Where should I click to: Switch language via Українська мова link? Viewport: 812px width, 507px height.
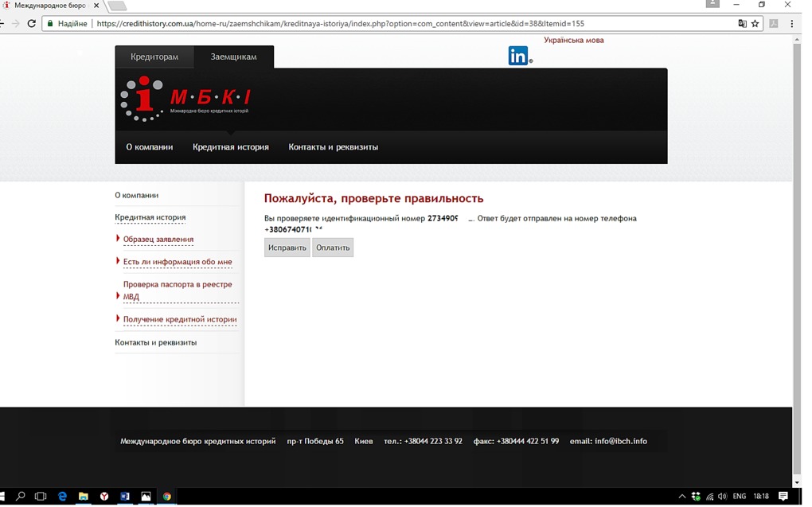[573, 40]
